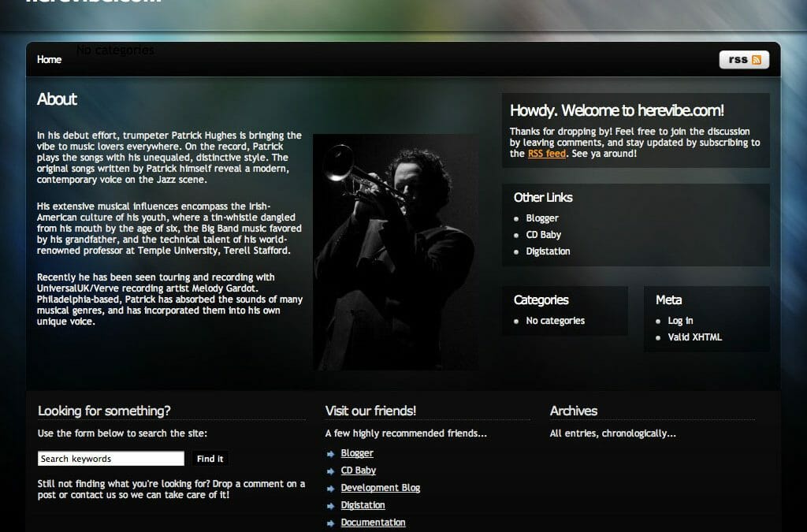The width and height of the screenshot is (807, 532).
Task: Open Digistation under Other Links
Action: point(548,251)
